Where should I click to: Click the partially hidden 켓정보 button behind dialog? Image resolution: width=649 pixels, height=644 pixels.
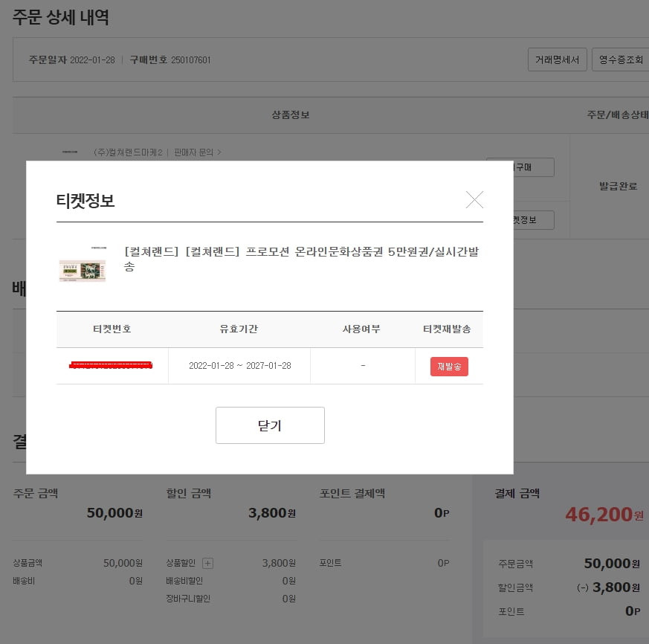[x=534, y=220]
